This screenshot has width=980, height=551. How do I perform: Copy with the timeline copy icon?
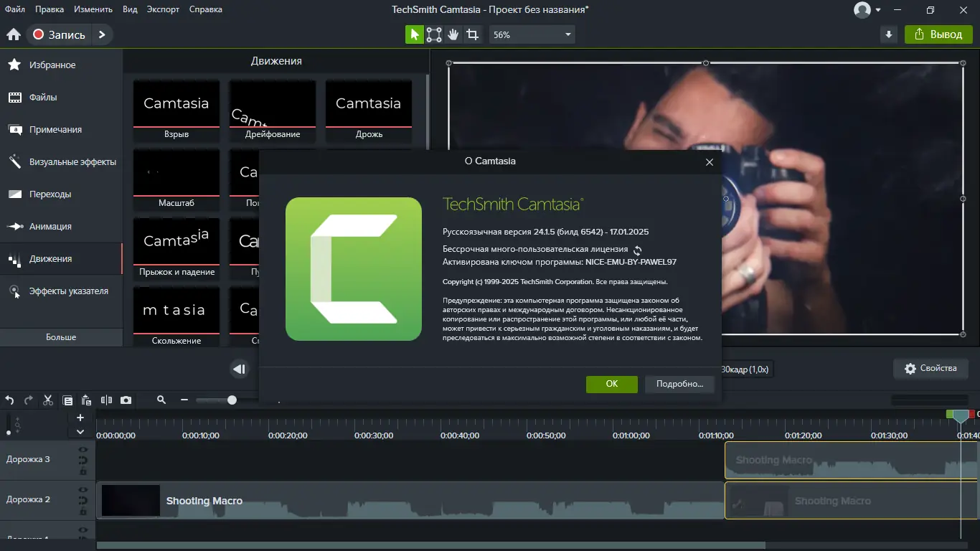pos(67,400)
